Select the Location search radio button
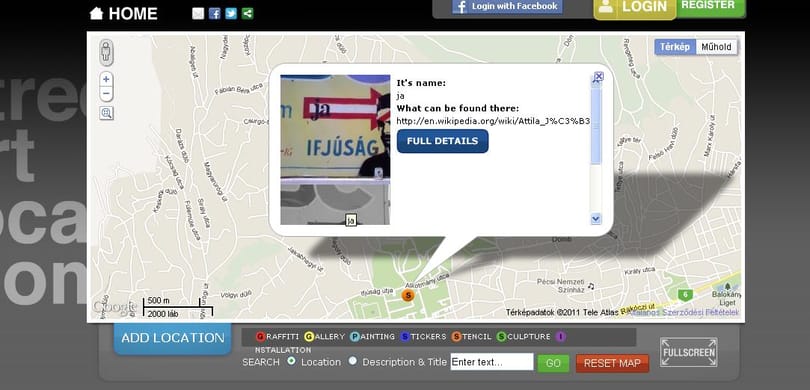810x390 pixels. pos(291,361)
